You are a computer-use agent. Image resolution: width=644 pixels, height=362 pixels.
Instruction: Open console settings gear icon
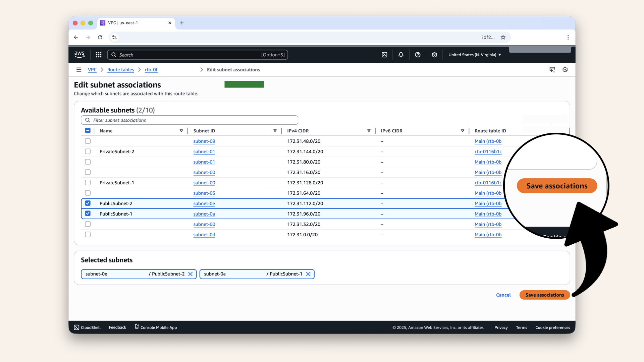[434, 55]
